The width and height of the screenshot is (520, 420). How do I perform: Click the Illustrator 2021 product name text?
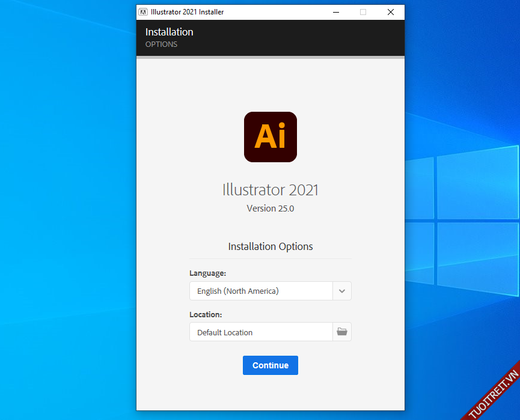[x=271, y=190]
